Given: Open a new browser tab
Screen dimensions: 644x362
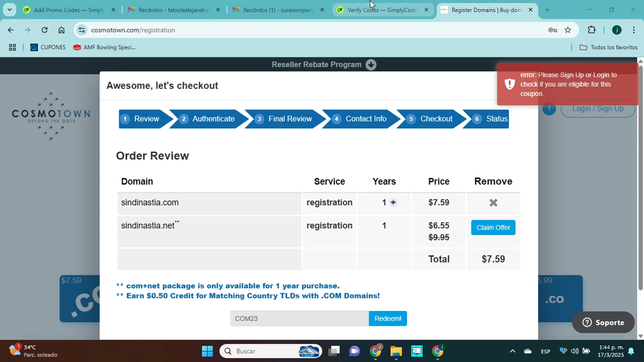Looking at the screenshot, I should click(x=547, y=9).
